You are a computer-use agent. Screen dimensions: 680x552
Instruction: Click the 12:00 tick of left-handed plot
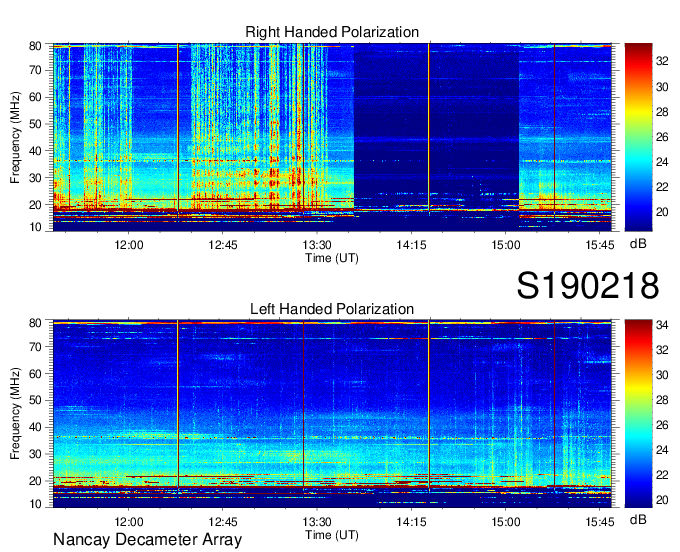(129, 522)
